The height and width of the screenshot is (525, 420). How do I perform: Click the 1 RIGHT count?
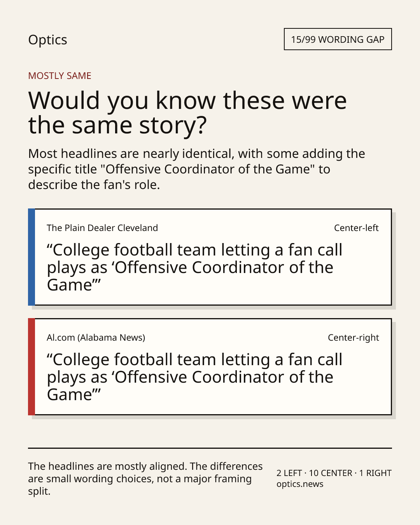click(375, 473)
